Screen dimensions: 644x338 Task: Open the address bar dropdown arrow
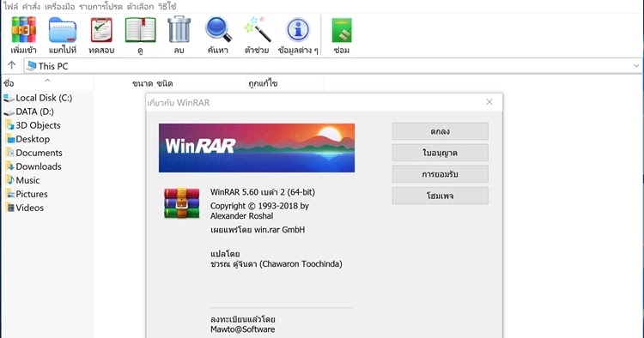pos(636,66)
